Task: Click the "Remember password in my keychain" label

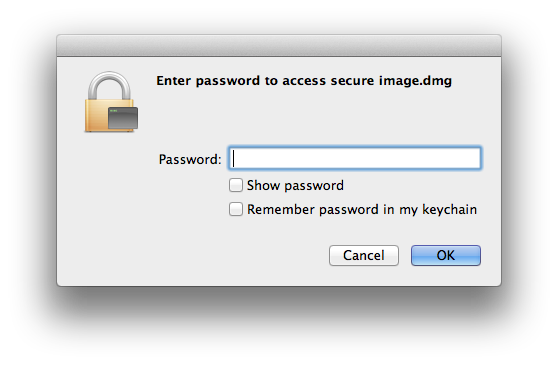Action: pos(362,210)
